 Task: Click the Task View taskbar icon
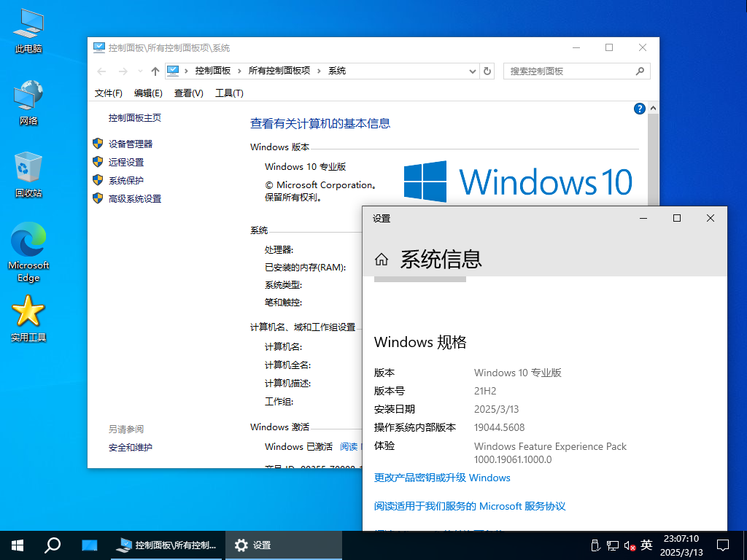[x=90, y=545]
